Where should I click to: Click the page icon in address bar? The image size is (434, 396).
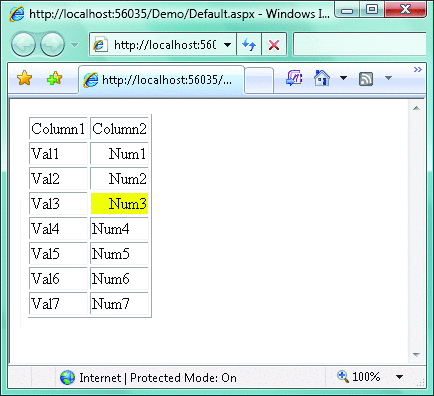pos(99,44)
